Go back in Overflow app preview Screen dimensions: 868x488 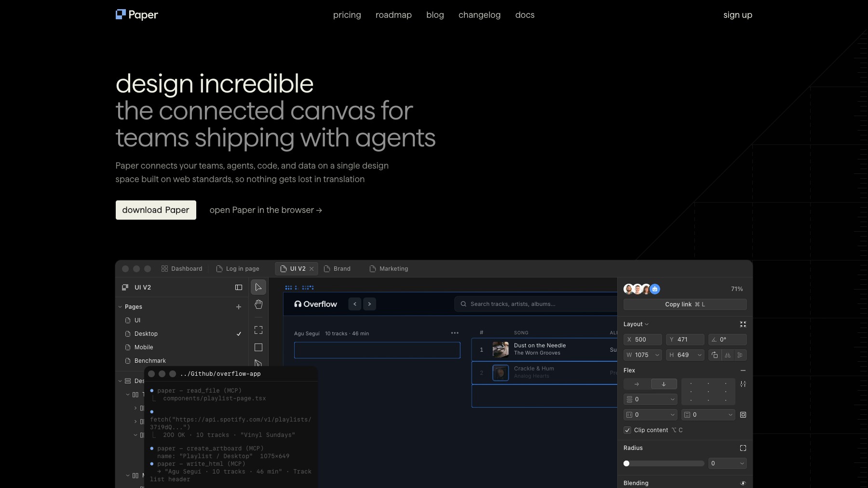pyautogui.click(x=355, y=304)
